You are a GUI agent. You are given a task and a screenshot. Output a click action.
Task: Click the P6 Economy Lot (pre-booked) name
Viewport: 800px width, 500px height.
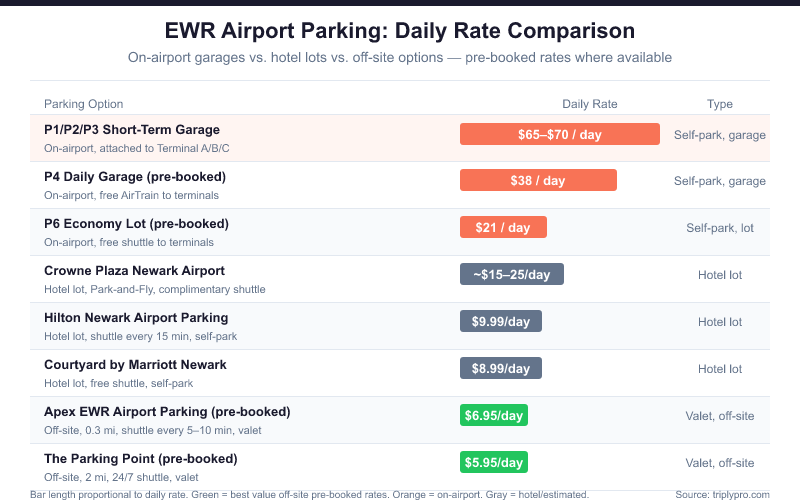[x=137, y=223]
